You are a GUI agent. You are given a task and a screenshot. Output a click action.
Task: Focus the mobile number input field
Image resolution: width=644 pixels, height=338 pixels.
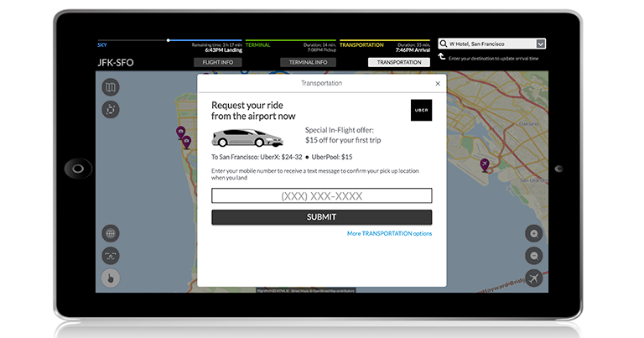pos(322,196)
